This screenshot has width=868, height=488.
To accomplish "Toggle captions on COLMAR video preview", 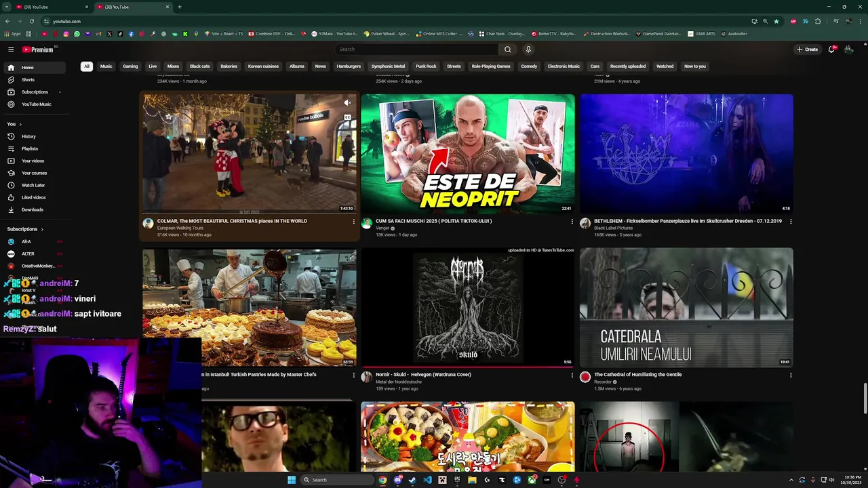I will click(x=347, y=117).
